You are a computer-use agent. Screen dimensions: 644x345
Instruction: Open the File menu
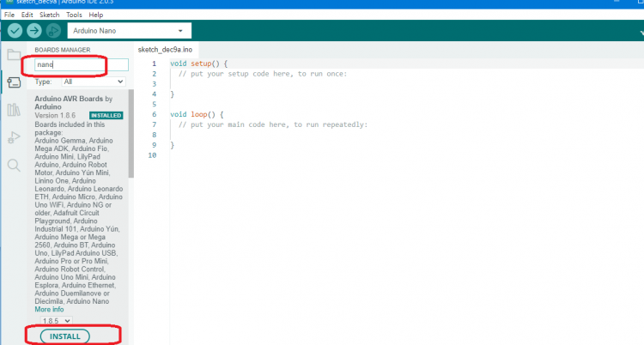pyautogui.click(x=10, y=15)
